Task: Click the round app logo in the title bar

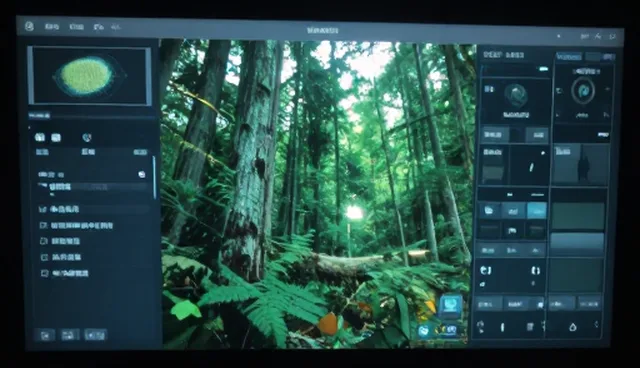Action: [29, 26]
